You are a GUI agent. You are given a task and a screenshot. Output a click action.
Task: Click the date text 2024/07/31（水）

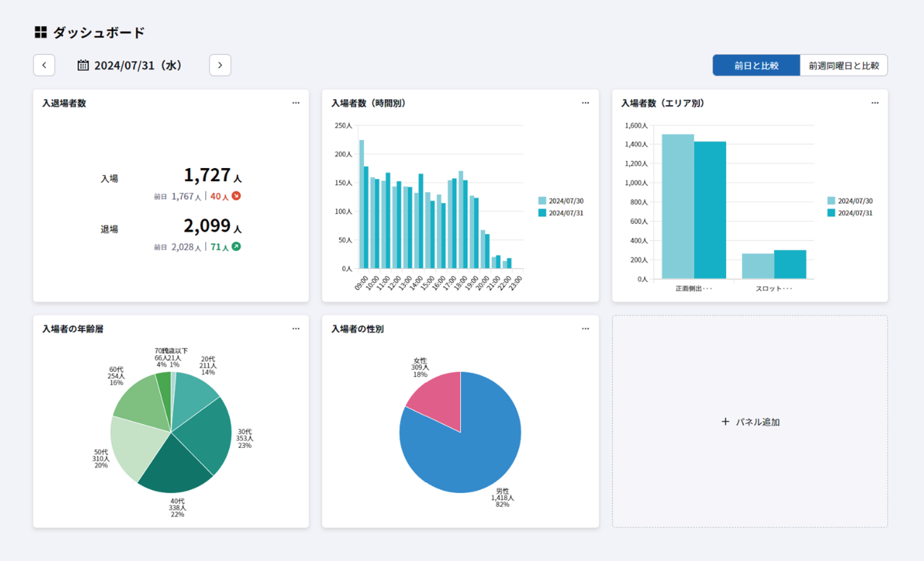click(x=138, y=65)
